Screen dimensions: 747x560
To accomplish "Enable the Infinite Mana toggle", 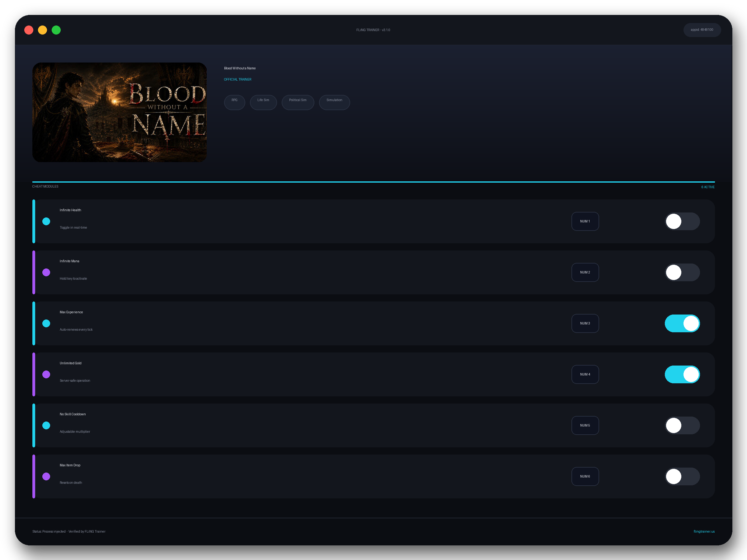I will pos(682,273).
